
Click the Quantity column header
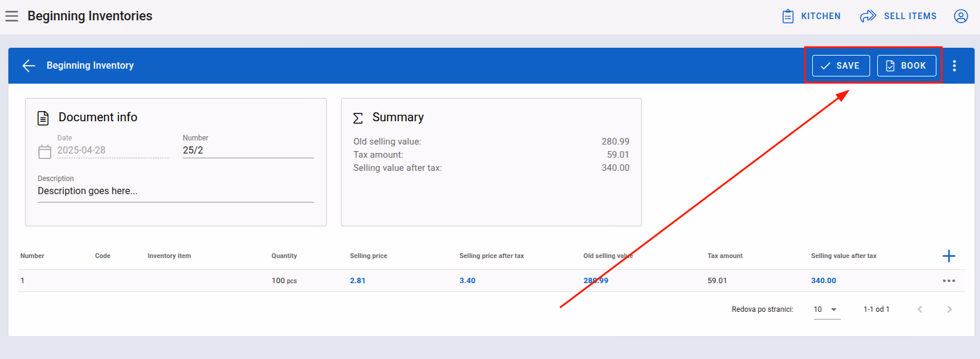[284, 256]
